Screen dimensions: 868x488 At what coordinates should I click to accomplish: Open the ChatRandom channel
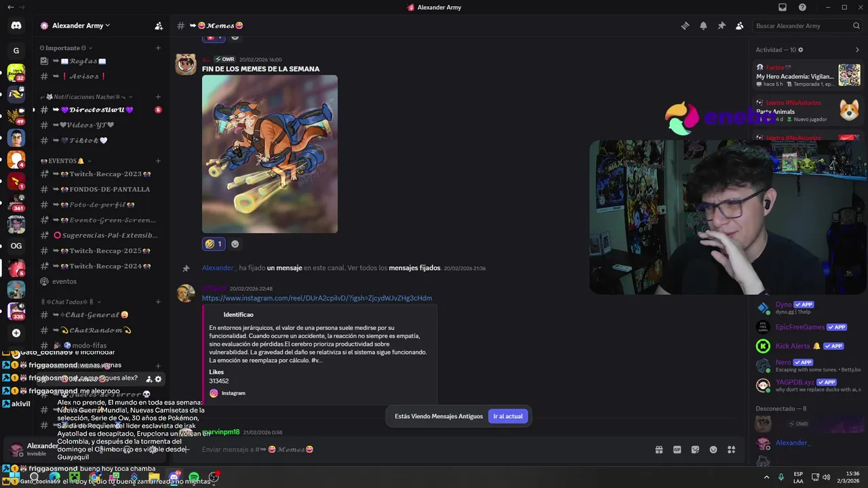point(100,330)
